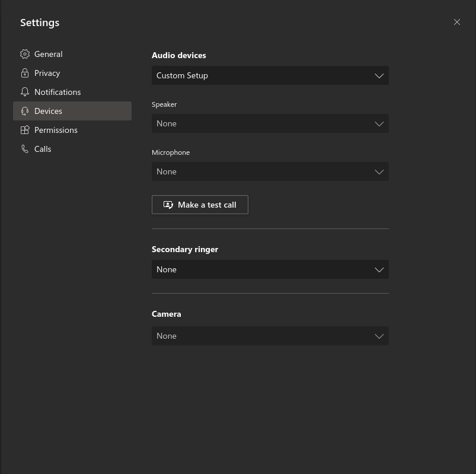Expand the Microphone selection dropdown
The image size is (476, 474).
coord(270,171)
